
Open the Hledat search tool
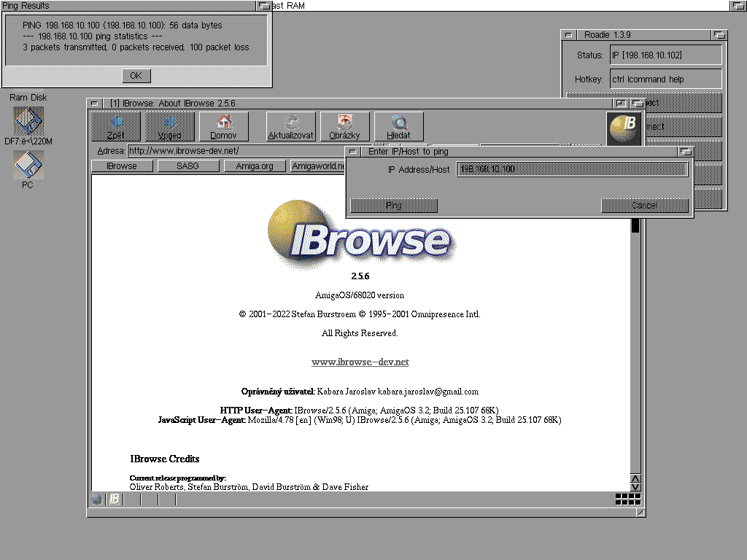coord(398,126)
